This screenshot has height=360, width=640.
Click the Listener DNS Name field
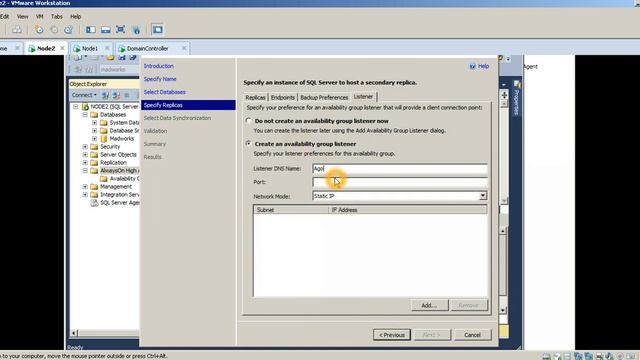pyautogui.click(x=400, y=169)
